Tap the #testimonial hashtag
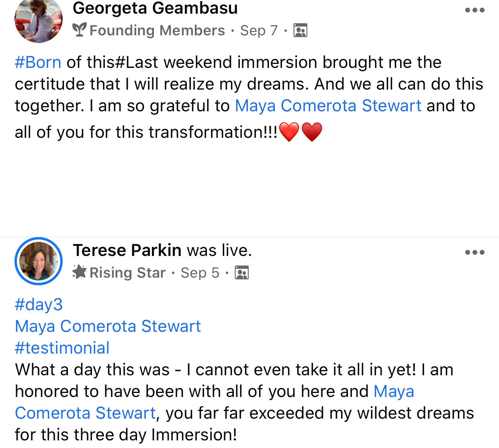Image resolution: width=499 pixels, height=448 pixels. click(x=62, y=348)
